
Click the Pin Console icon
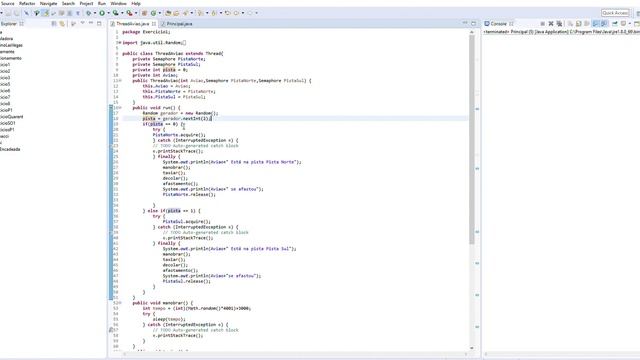614,24
